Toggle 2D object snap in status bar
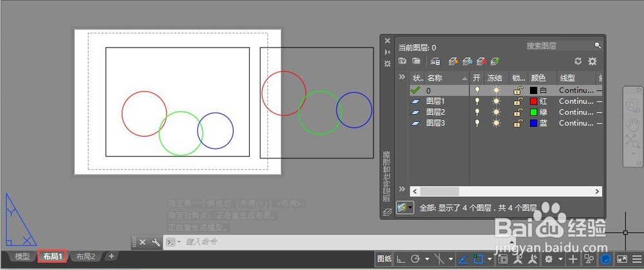This screenshot has width=644, height=270. tap(478, 259)
